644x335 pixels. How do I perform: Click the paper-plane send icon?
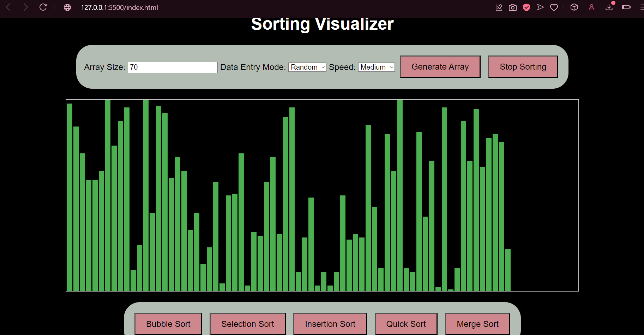pos(540,7)
